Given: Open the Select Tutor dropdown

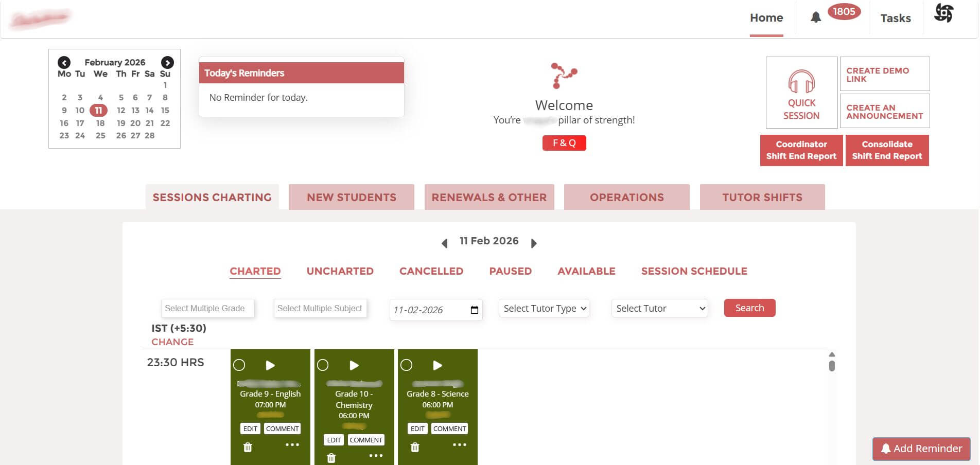Looking at the screenshot, I should pyautogui.click(x=659, y=308).
